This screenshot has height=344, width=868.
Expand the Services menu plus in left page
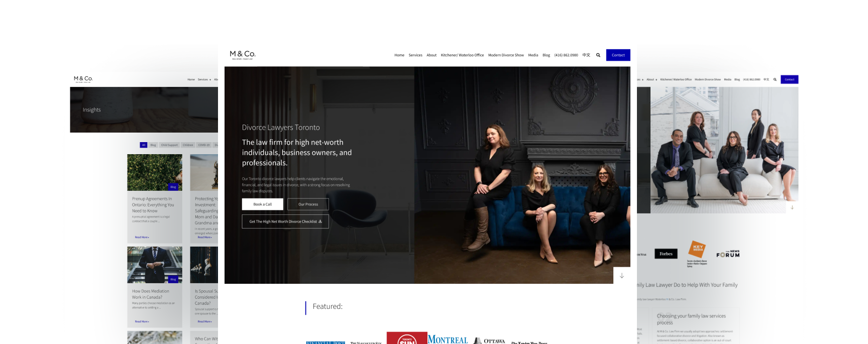tap(210, 80)
